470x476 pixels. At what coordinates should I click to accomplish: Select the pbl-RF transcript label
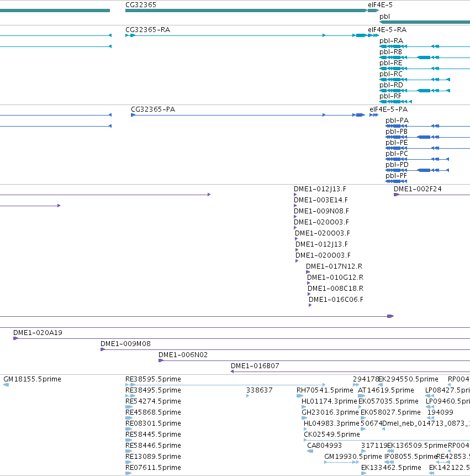[x=390, y=96]
